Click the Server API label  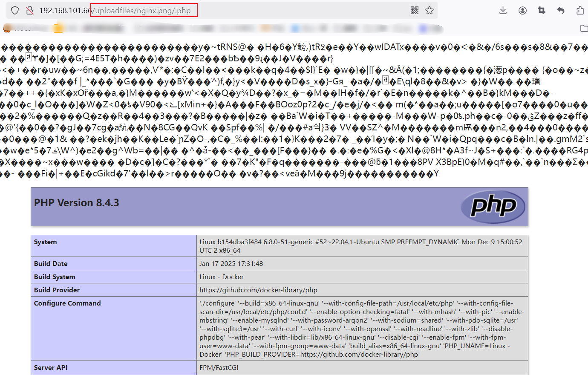[51, 368]
